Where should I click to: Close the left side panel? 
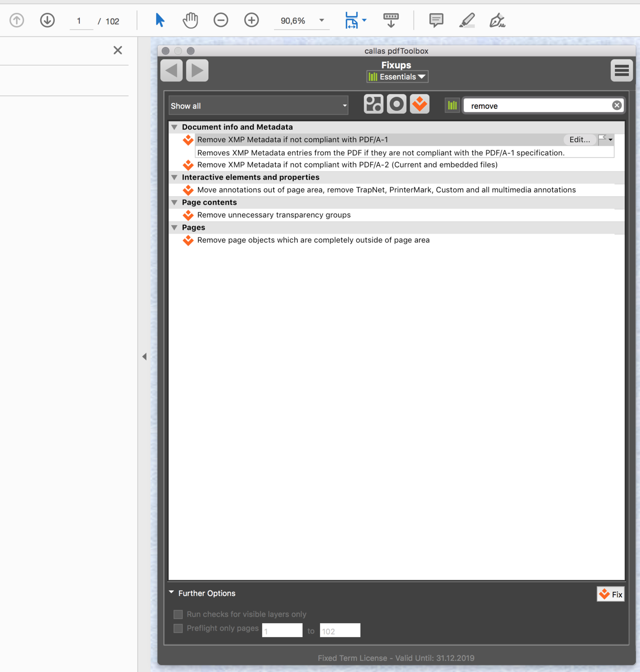tap(118, 50)
